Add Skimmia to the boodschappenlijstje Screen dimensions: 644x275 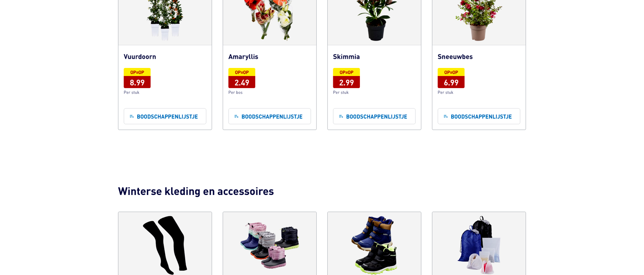374,116
